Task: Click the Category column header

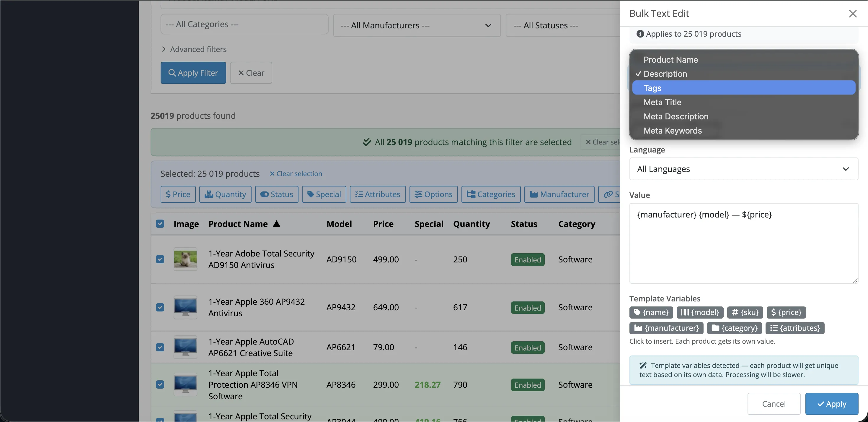Action: point(577,224)
